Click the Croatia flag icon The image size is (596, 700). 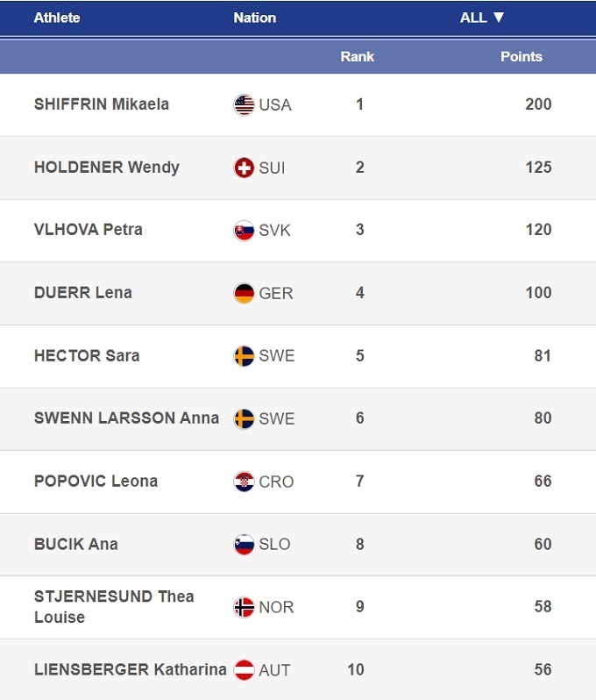(244, 482)
